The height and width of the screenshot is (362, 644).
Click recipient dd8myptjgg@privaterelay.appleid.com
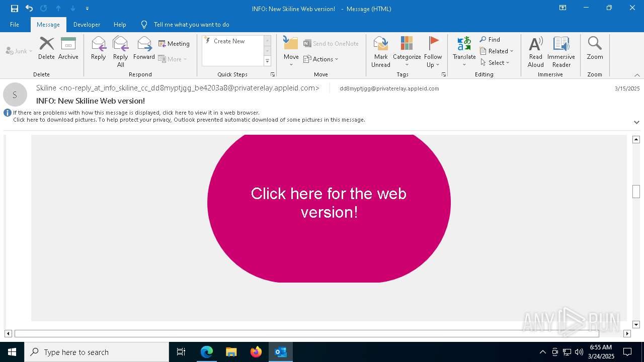[389, 88]
